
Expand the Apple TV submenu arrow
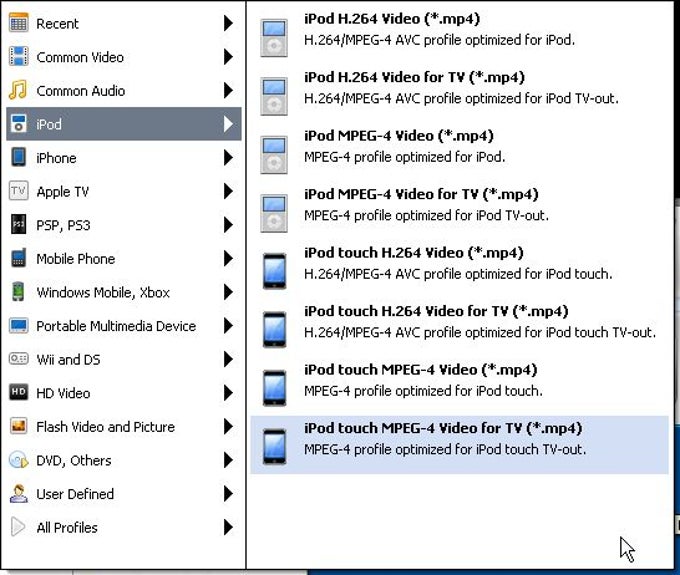point(228,191)
